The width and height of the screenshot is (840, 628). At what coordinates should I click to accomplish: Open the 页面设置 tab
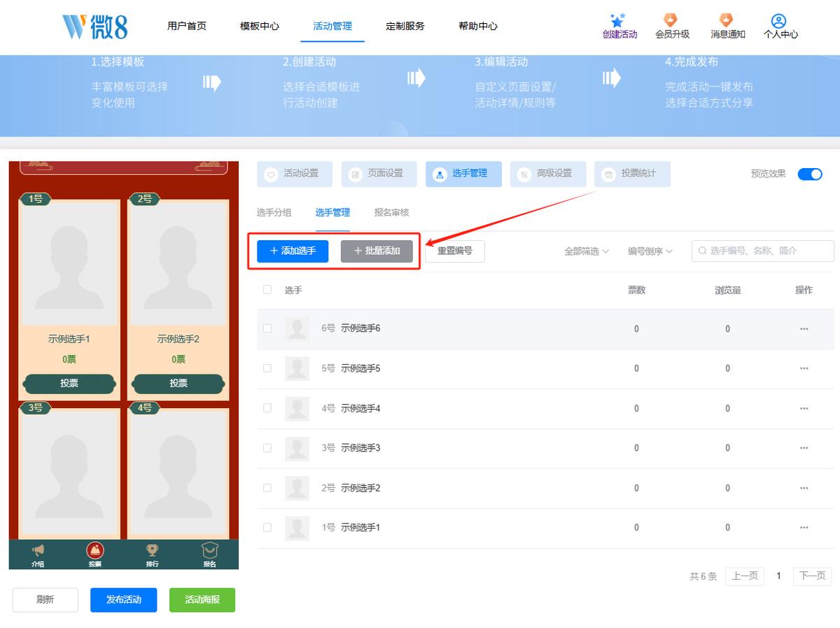pyautogui.click(x=379, y=174)
